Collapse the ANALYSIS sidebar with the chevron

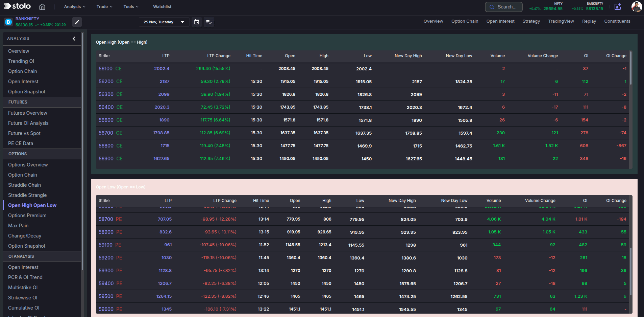74,39
